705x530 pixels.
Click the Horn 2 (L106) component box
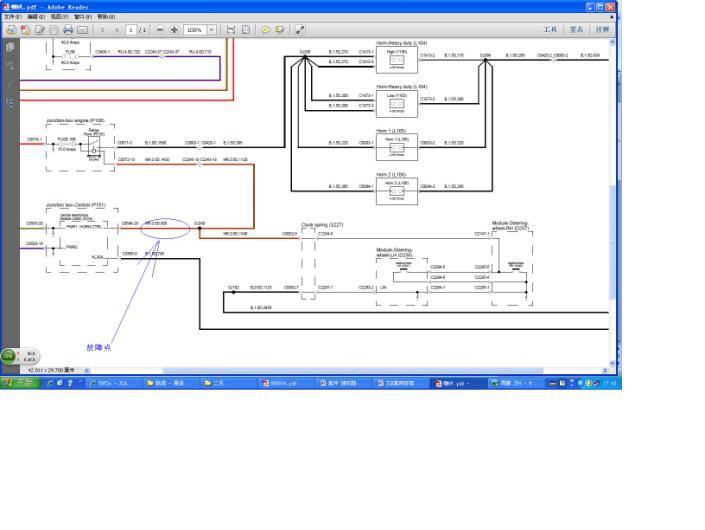point(397,191)
